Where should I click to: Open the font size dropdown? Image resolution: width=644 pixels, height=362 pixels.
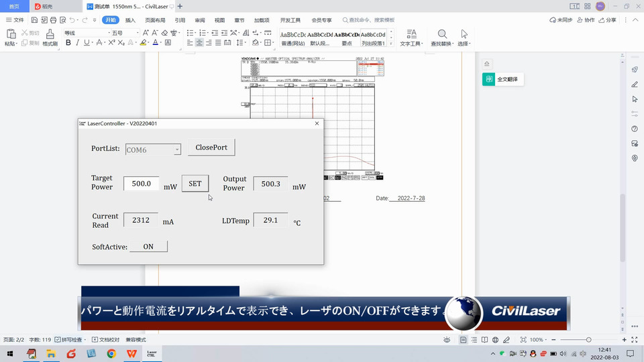coord(138,33)
